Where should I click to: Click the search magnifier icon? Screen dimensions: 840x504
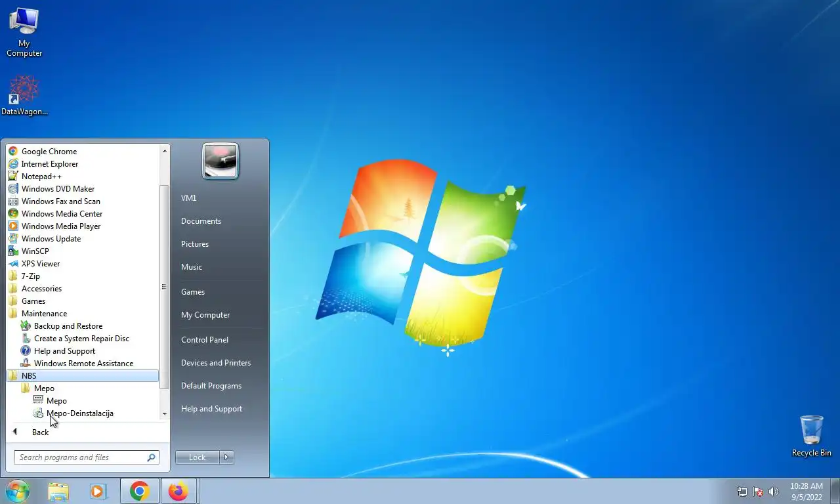pyautogui.click(x=151, y=457)
